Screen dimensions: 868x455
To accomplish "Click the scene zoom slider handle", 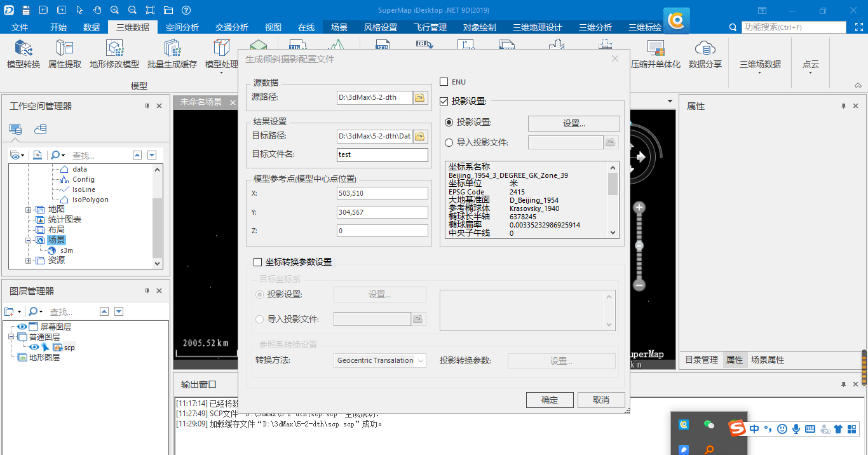I will [640, 246].
